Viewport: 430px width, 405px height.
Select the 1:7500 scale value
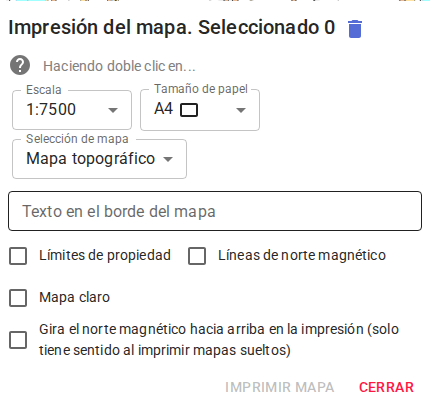click(51, 109)
